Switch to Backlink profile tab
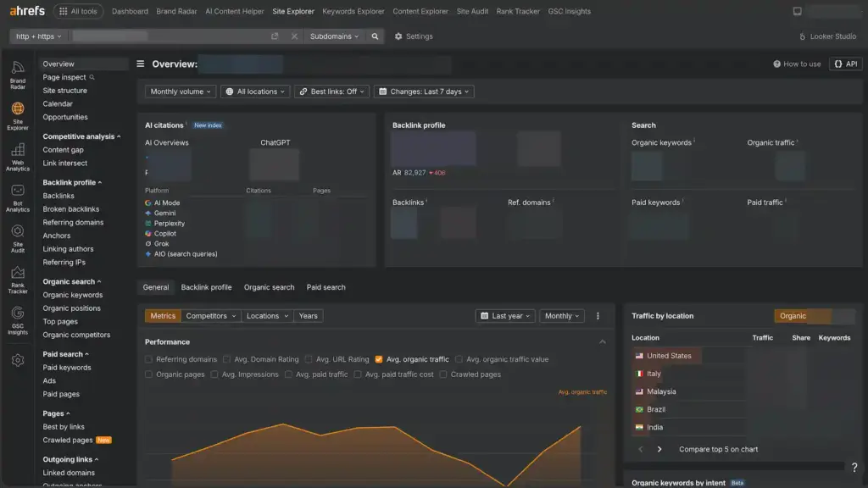868x488 pixels. click(207, 287)
